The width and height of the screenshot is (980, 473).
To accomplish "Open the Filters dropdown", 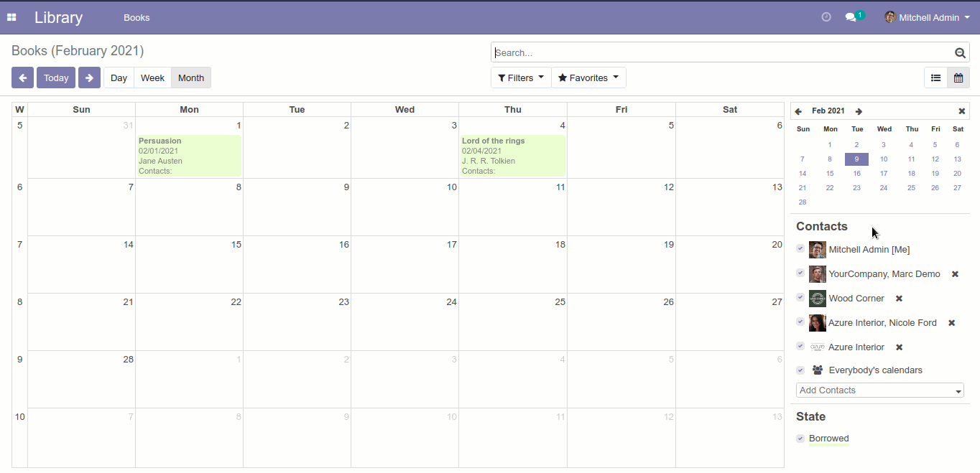I will point(521,78).
